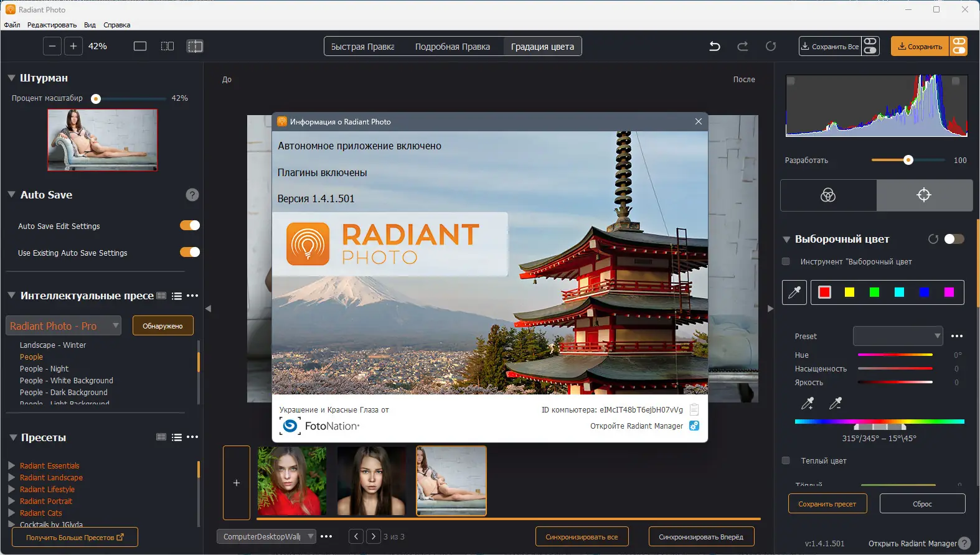980x555 pixels.
Task: Select the color circles grading tab
Action: [x=828, y=195]
